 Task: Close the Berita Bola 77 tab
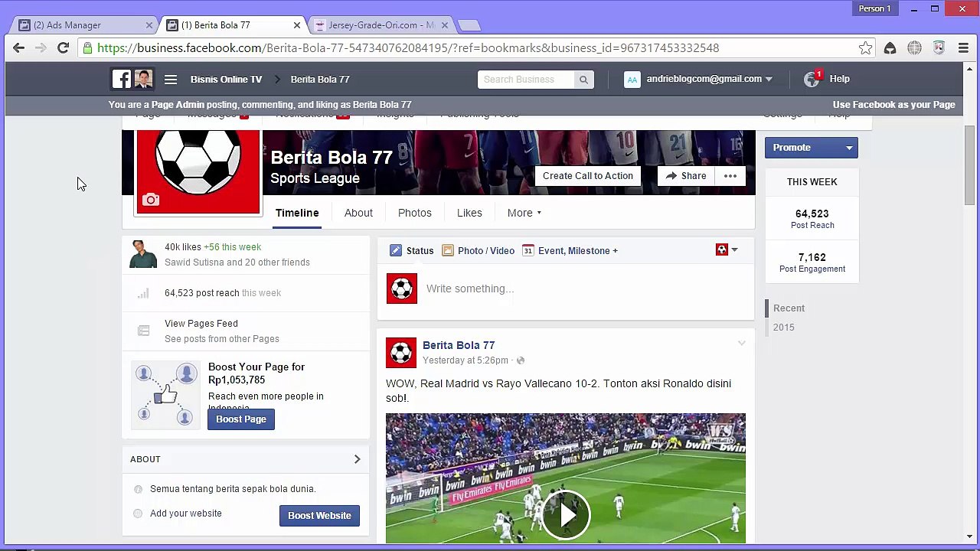(x=297, y=25)
